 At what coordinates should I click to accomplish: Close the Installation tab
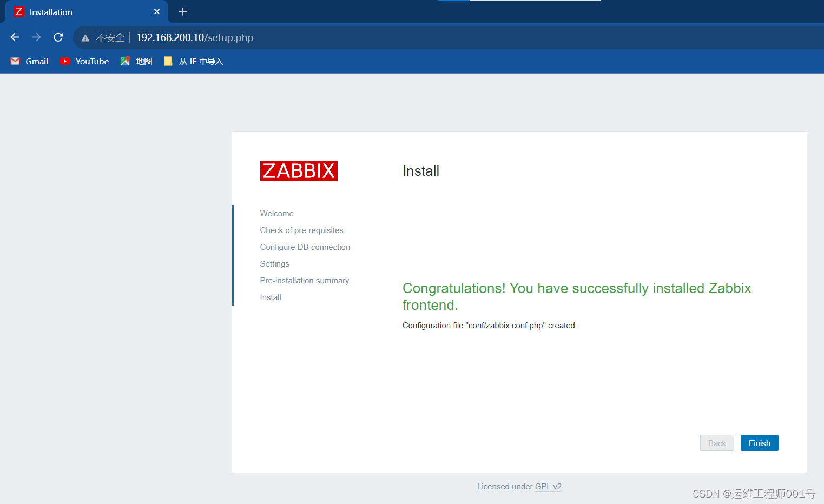pyautogui.click(x=157, y=11)
